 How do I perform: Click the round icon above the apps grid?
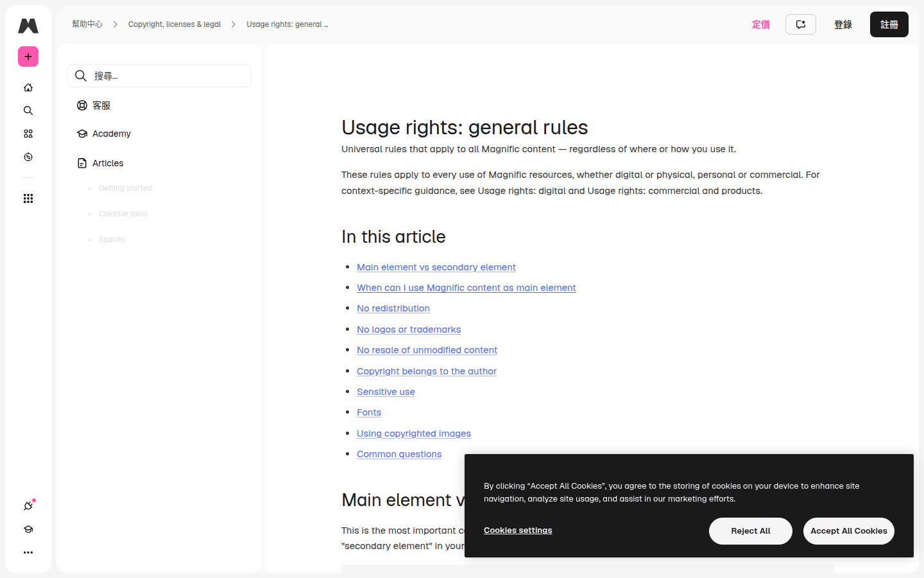point(28,157)
